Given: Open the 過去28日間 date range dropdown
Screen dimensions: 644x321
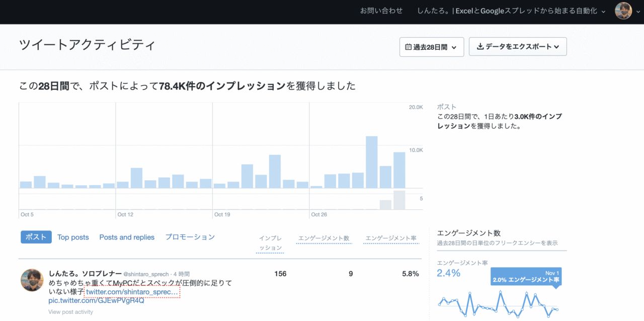Looking at the screenshot, I should tap(431, 47).
